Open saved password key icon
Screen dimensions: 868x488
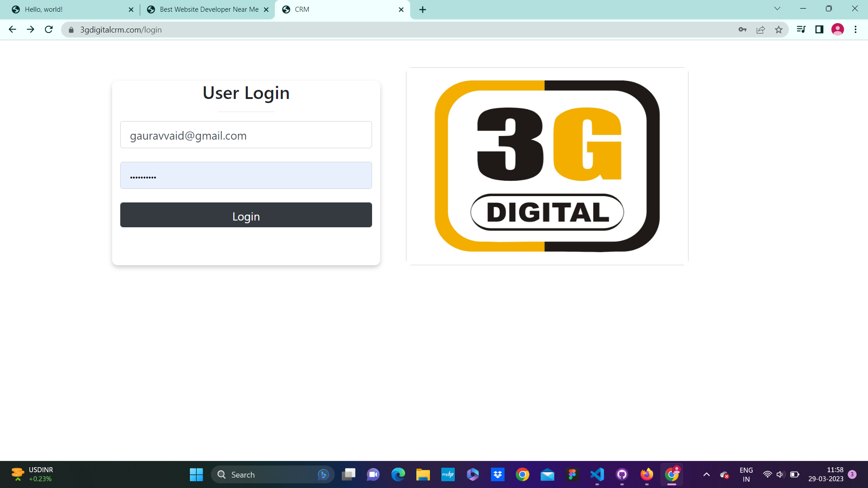click(742, 30)
